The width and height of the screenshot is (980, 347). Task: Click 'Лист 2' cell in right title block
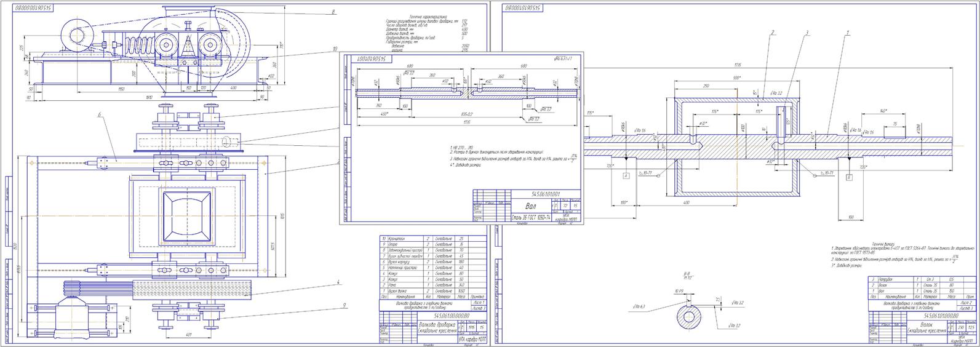click(x=968, y=302)
